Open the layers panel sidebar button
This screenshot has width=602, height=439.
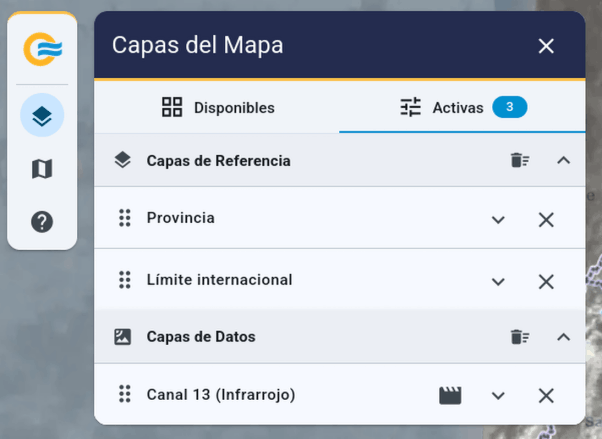[42, 116]
